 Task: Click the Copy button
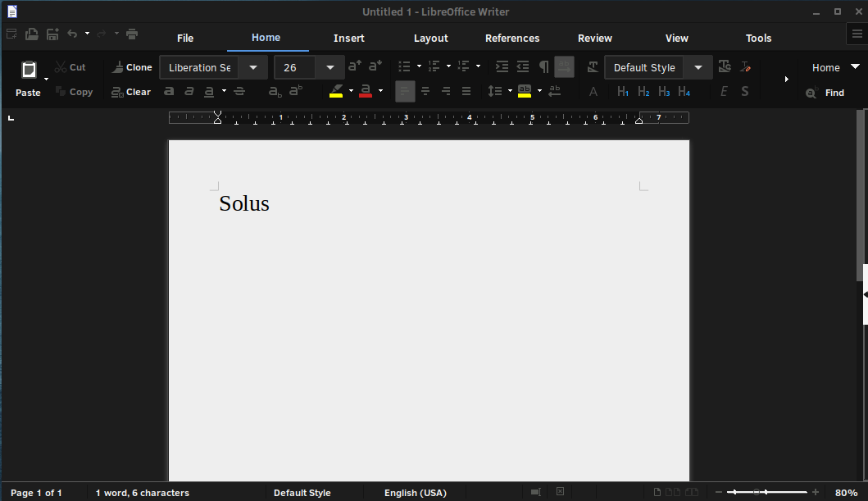[x=75, y=92]
